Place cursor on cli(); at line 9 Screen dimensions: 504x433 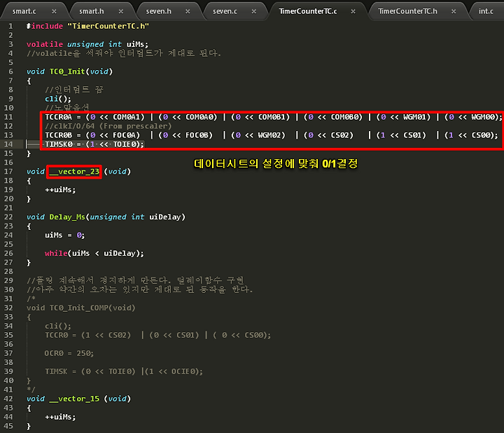[x=58, y=99]
